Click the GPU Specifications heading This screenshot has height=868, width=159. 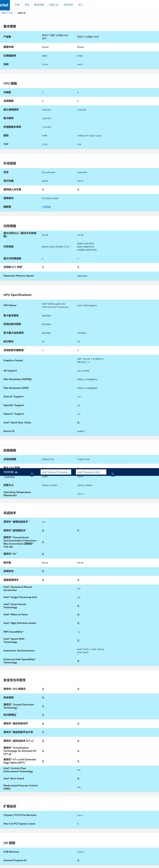coord(17,295)
